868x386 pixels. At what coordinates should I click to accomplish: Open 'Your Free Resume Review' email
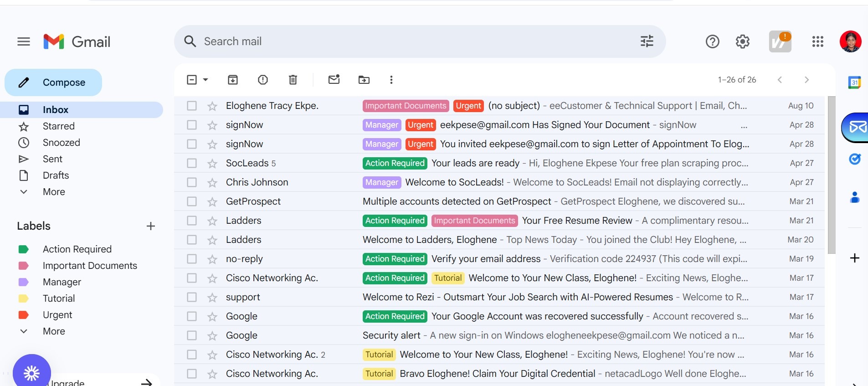(x=499, y=221)
